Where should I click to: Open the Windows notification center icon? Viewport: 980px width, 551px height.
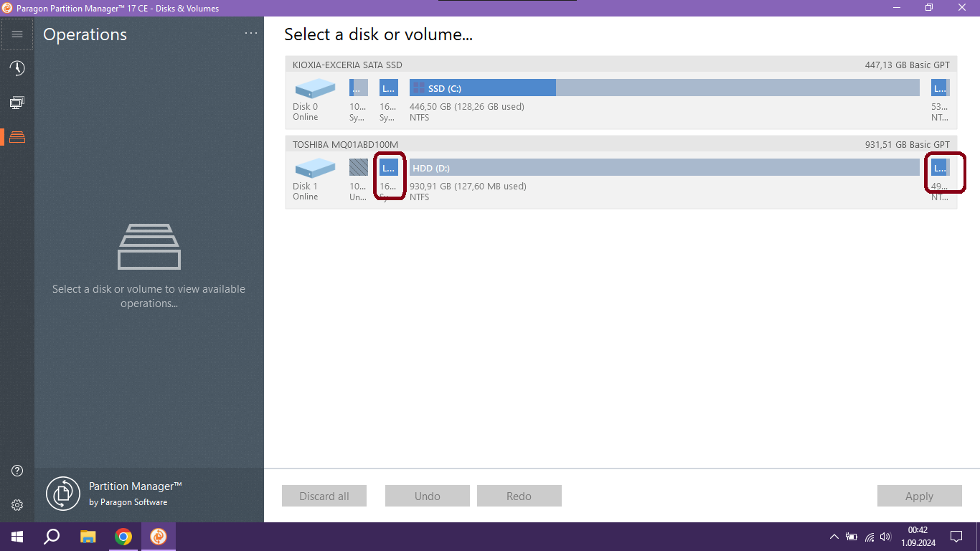(956, 537)
